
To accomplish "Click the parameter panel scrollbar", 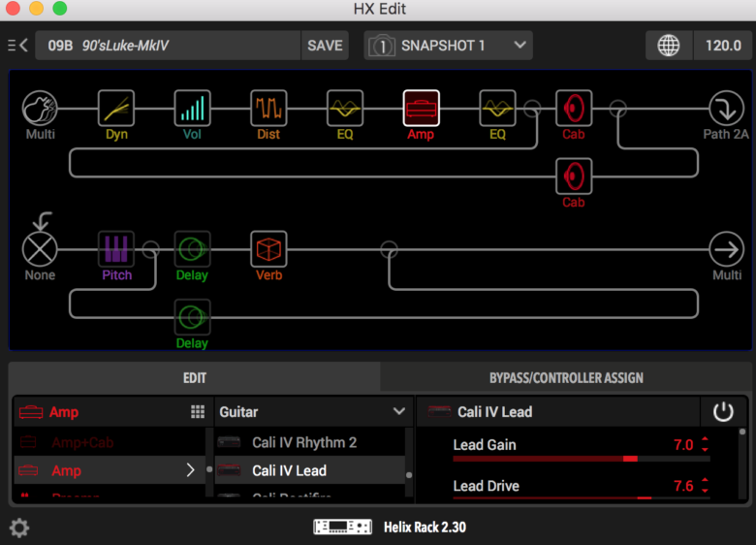I will tap(742, 433).
